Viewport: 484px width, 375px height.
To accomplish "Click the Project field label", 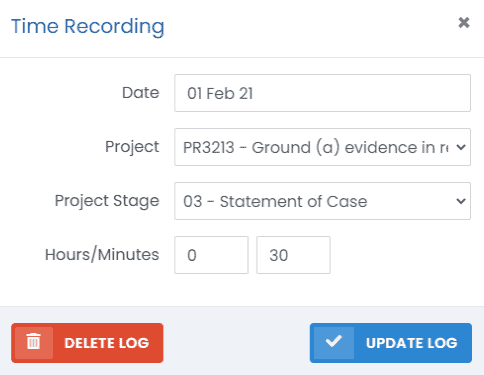I will [132, 147].
